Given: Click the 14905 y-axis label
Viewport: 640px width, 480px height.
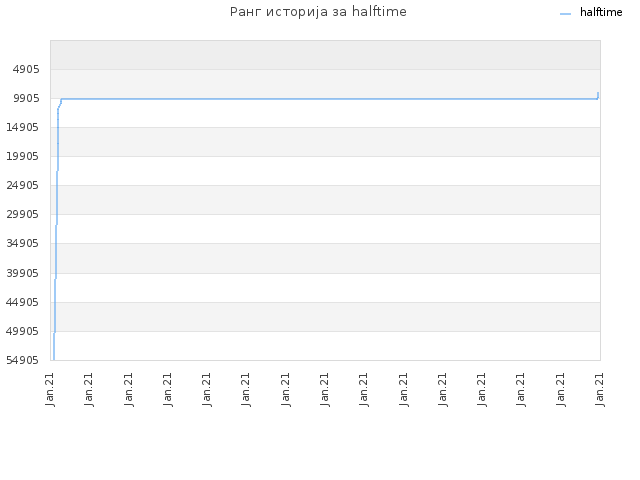Looking at the screenshot, I should 22,127.
